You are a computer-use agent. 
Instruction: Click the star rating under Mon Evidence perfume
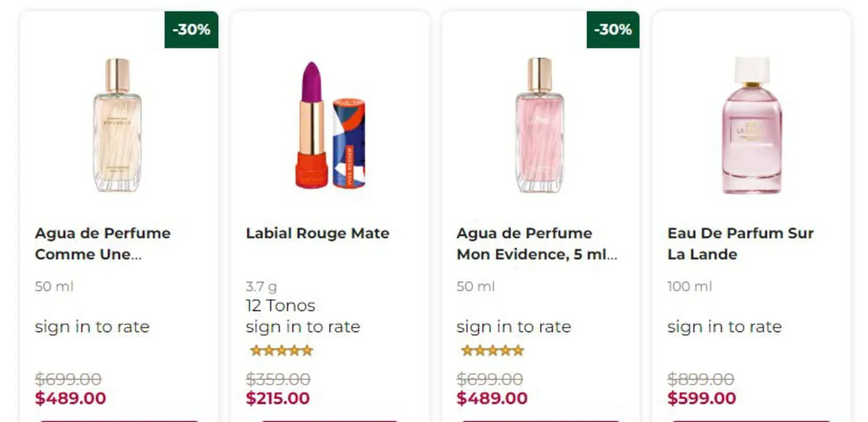point(492,351)
